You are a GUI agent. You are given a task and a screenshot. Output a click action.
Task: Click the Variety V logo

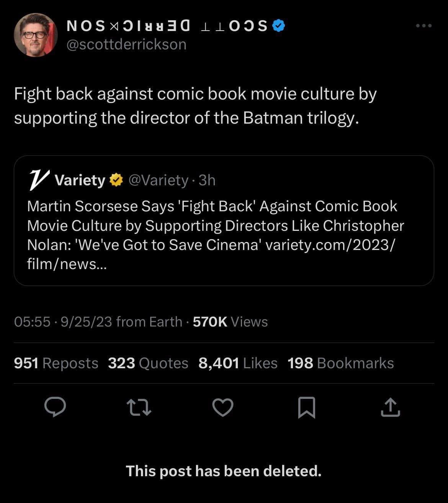click(39, 180)
